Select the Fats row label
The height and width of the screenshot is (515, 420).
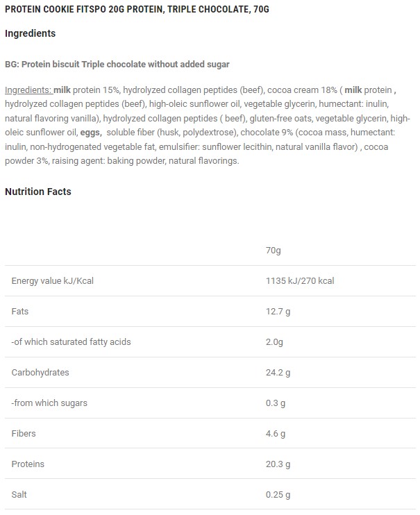[x=19, y=311]
